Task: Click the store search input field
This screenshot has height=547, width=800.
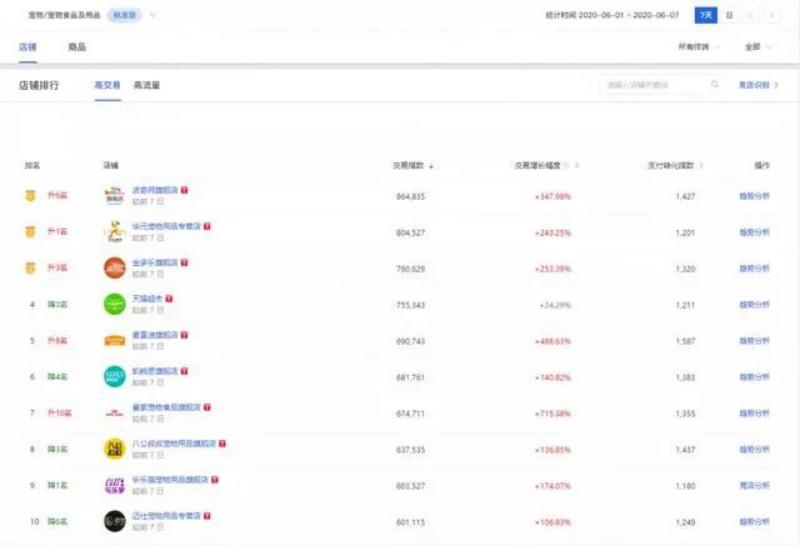Action: pos(655,85)
